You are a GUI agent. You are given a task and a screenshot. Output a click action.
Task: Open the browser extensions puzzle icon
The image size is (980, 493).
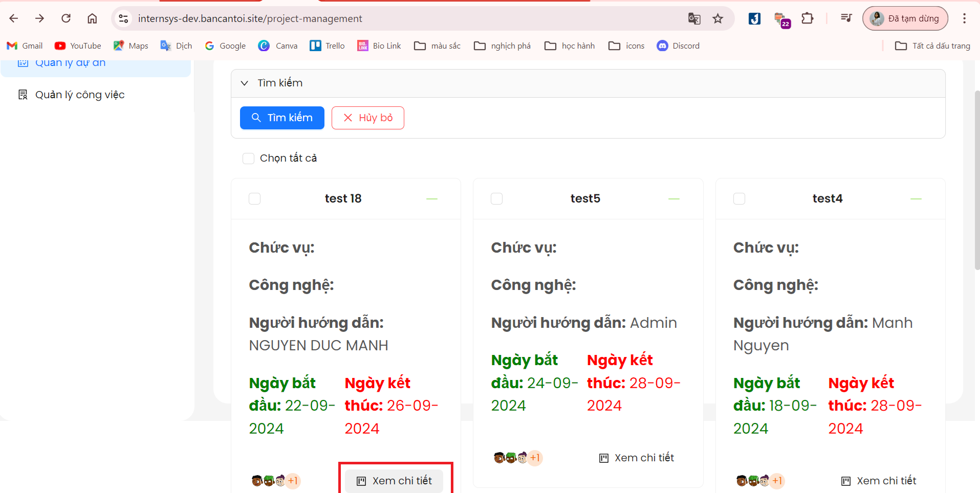tap(807, 18)
